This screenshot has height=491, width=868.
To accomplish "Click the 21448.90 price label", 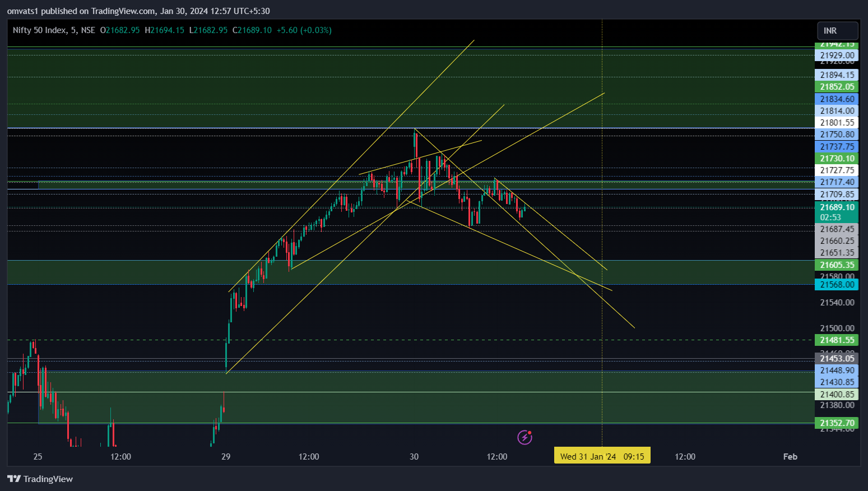I will click(x=836, y=370).
